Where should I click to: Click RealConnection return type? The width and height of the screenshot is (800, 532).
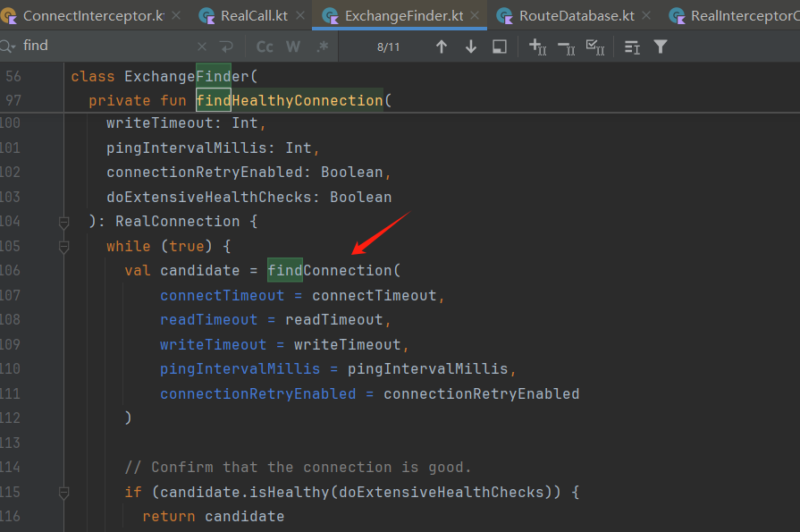point(178,221)
